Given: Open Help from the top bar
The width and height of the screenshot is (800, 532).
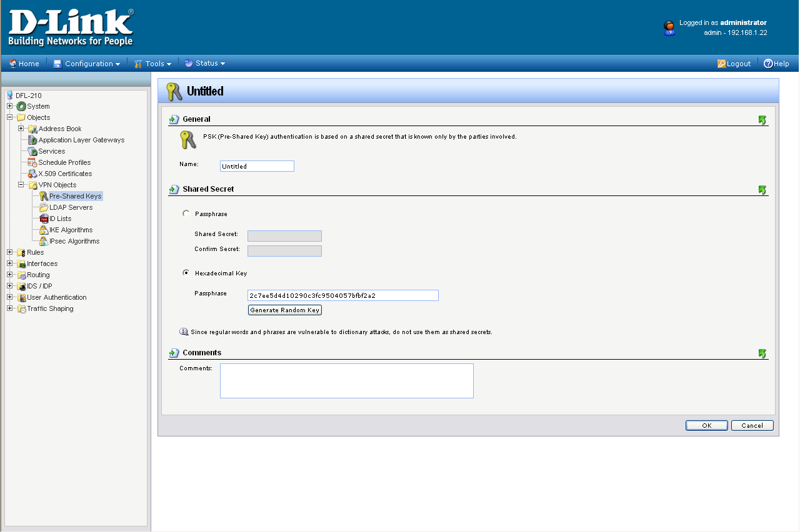Looking at the screenshot, I should coord(776,64).
